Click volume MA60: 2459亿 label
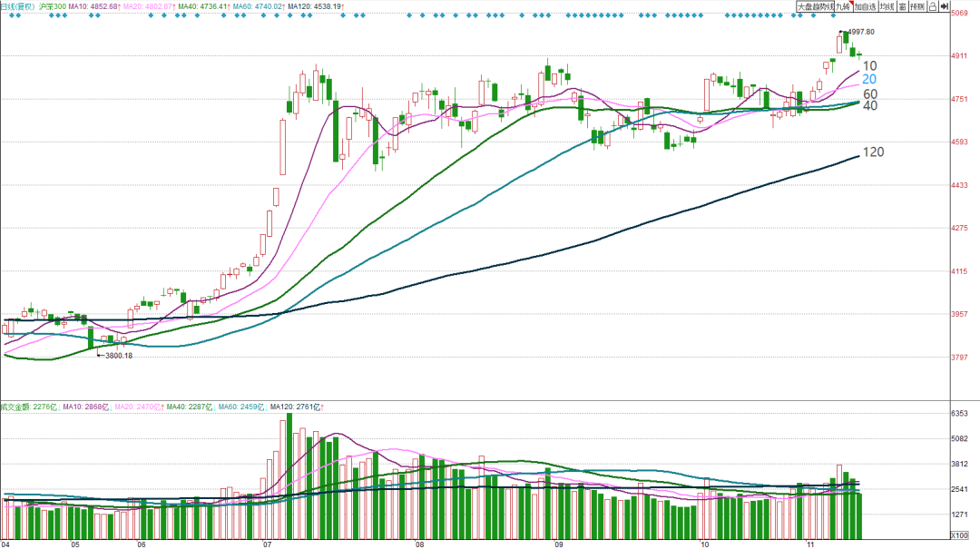Viewport: 980px width, 549px height. click(242, 407)
